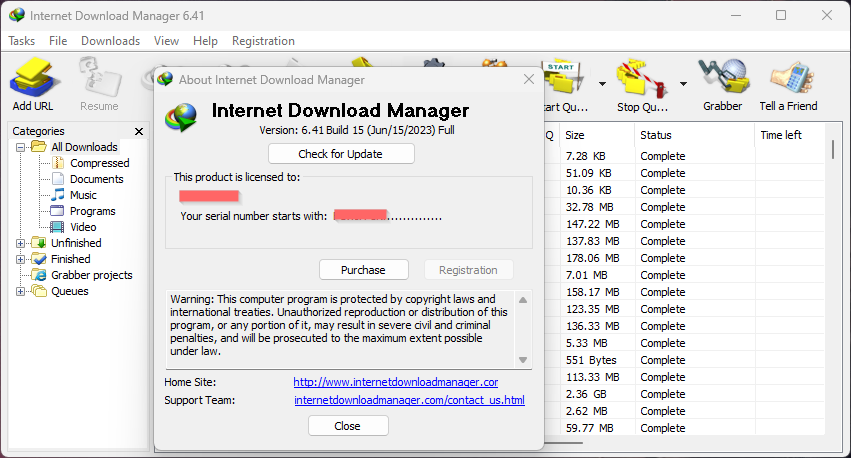Open the Help menu

205,41
